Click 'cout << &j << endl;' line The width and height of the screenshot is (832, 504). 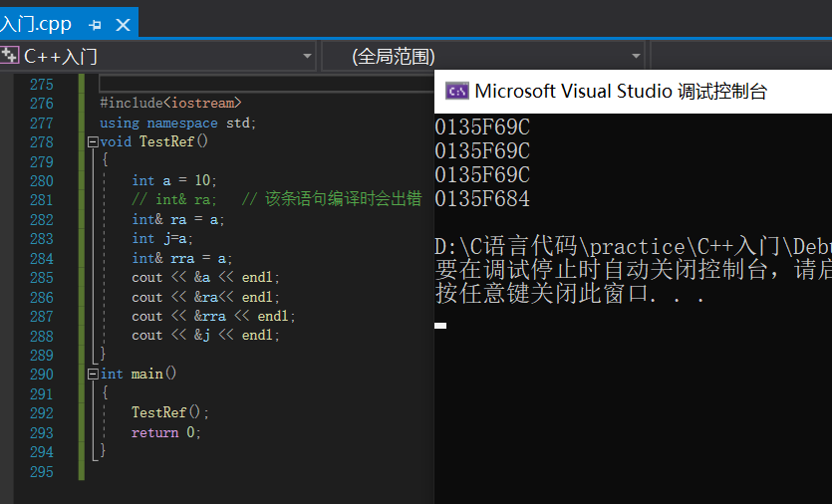point(205,336)
